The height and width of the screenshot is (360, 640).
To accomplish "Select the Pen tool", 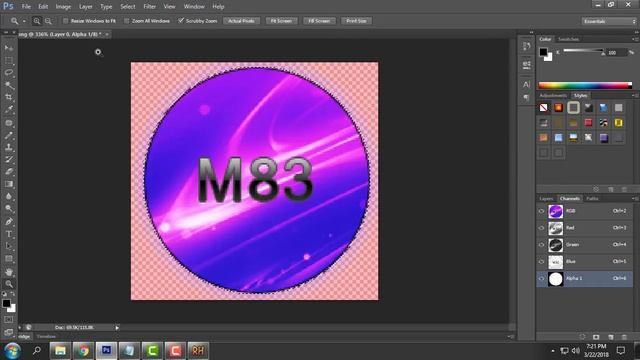I will 9,222.
